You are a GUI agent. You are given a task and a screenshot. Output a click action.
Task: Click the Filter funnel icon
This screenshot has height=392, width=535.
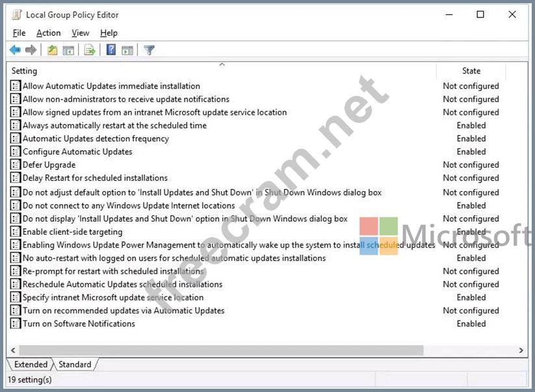click(149, 50)
